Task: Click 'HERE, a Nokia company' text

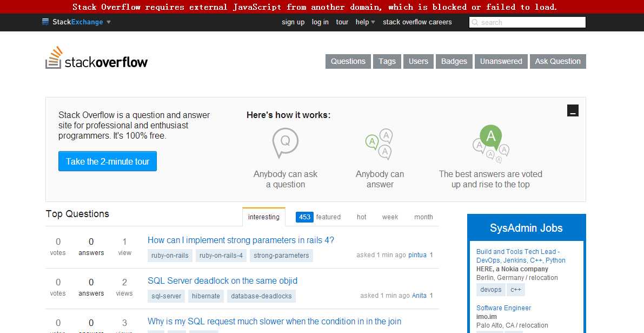Action: (512, 269)
